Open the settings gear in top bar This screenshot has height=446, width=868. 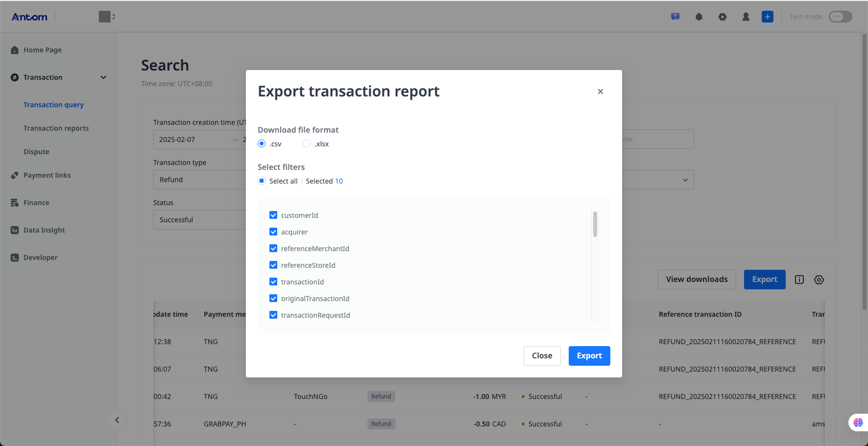[x=723, y=17]
